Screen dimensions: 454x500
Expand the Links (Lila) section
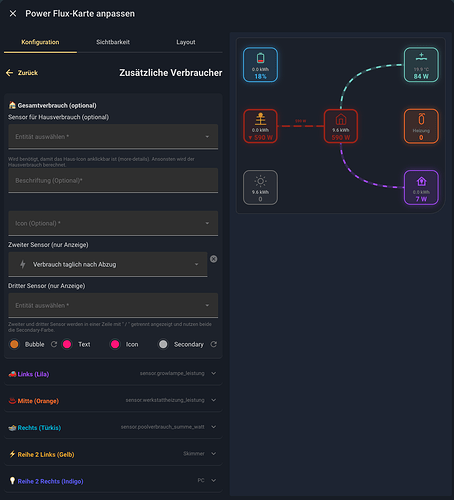coord(113,374)
